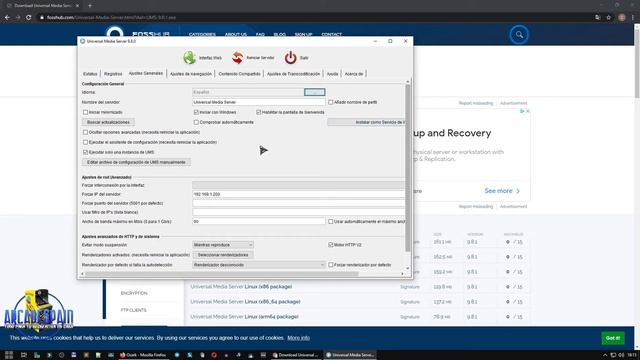Open the More info cookie link
This screenshot has width=640, height=360.
click(298, 338)
